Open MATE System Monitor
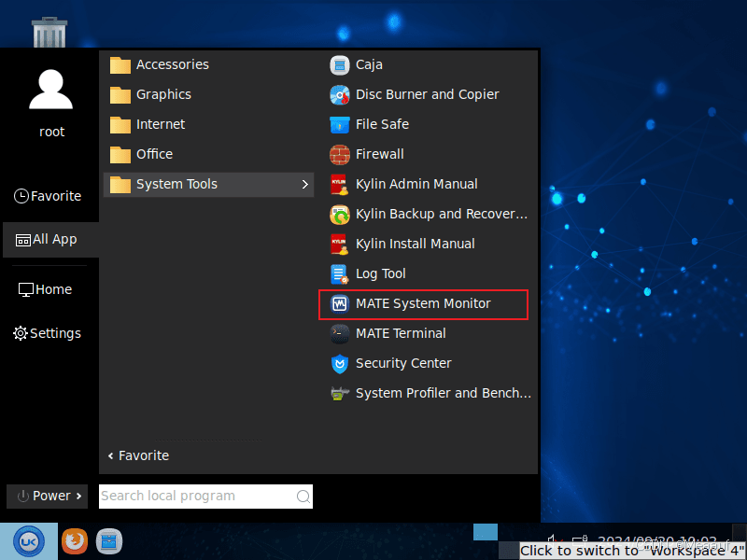The height and width of the screenshot is (560, 747). 424,304
